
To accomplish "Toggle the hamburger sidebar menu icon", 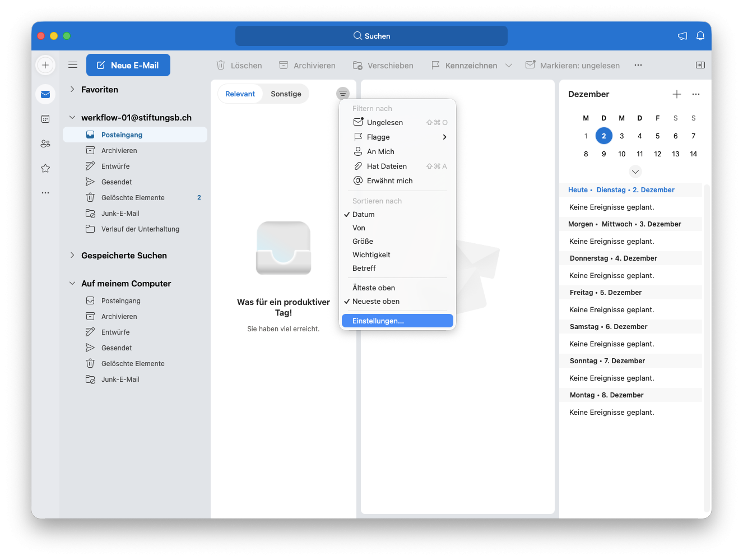I will pos(73,65).
